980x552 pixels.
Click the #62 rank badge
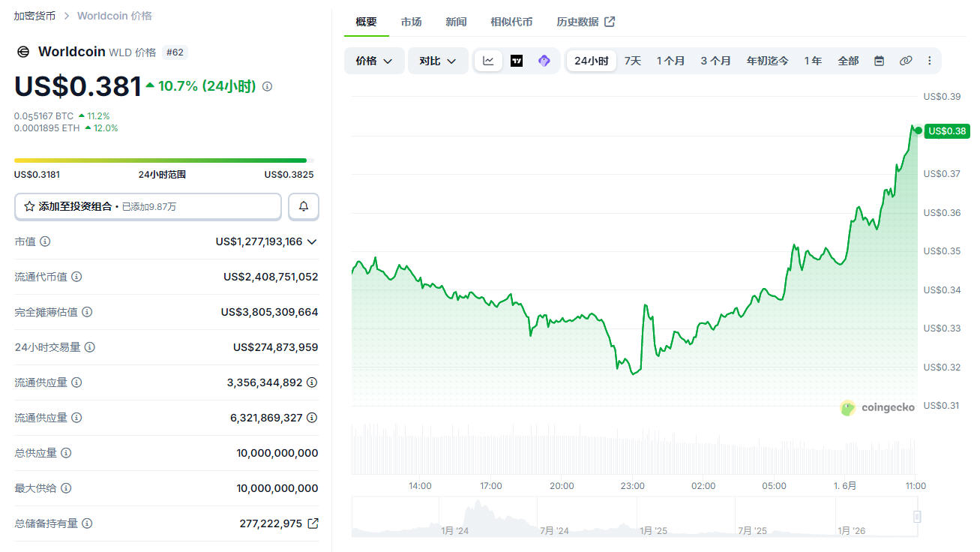pyautogui.click(x=175, y=52)
